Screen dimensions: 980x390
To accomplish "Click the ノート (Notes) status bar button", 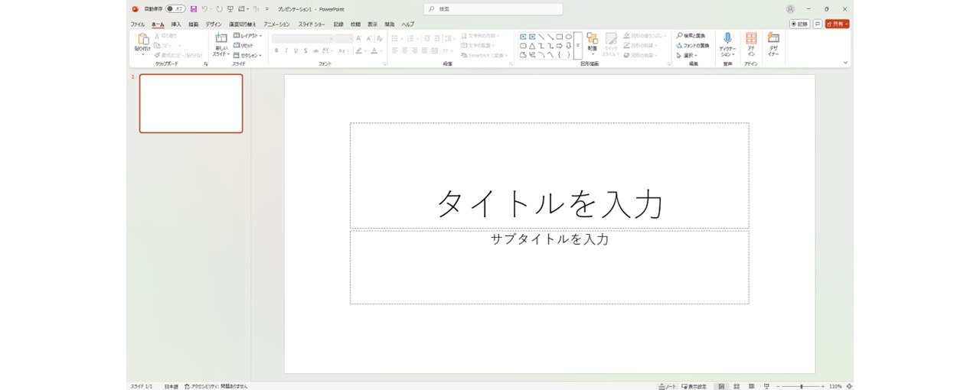I will pyautogui.click(x=667, y=386).
